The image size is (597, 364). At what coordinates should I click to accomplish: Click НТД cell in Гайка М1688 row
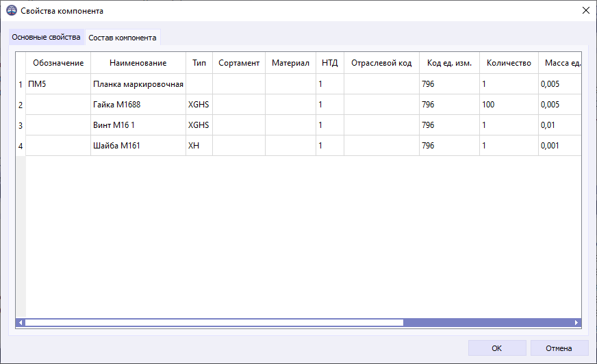(x=330, y=105)
